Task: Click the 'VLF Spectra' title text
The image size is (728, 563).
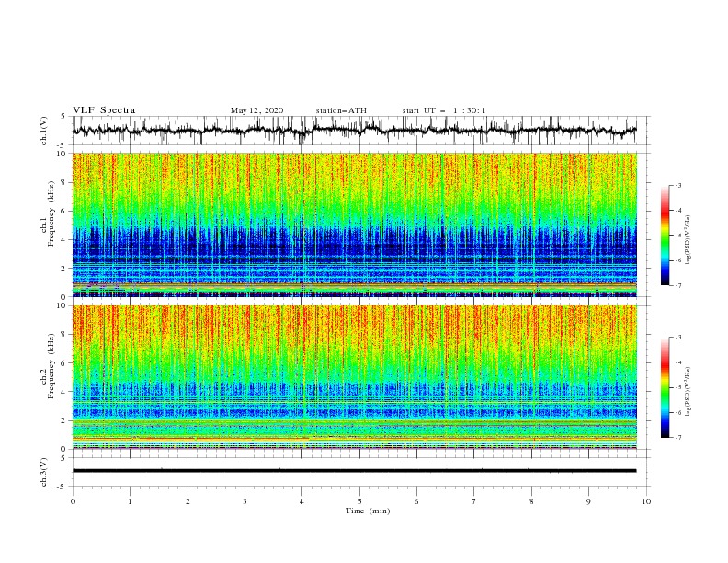Action: coord(104,110)
